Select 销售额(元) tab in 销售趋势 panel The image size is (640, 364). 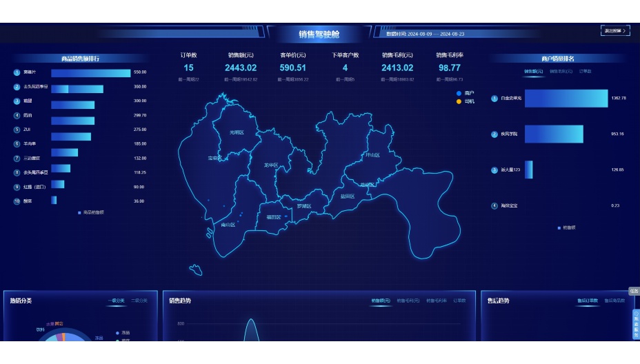coord(381,301)
